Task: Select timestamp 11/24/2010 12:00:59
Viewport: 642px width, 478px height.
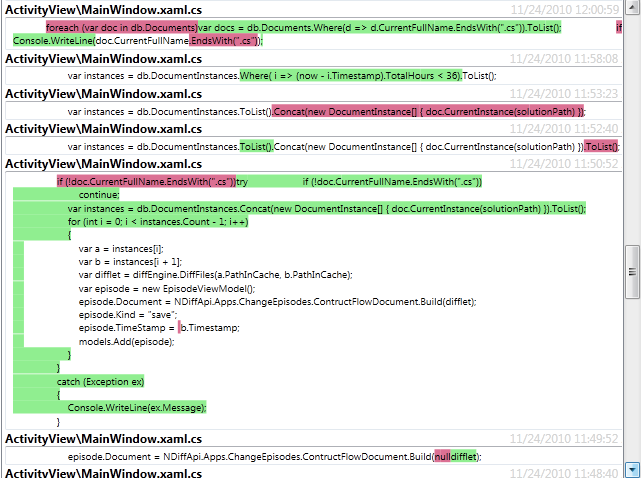Action: (x=564, y=9)
